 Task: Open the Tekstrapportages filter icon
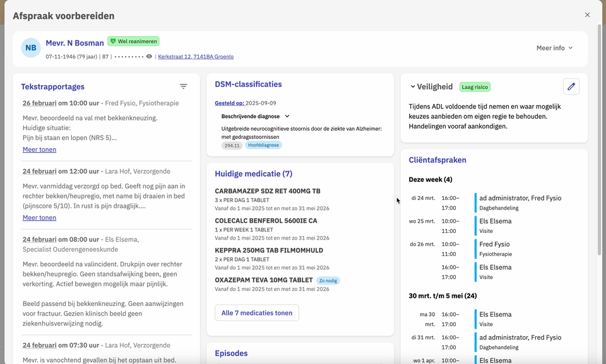coord(184,86)
